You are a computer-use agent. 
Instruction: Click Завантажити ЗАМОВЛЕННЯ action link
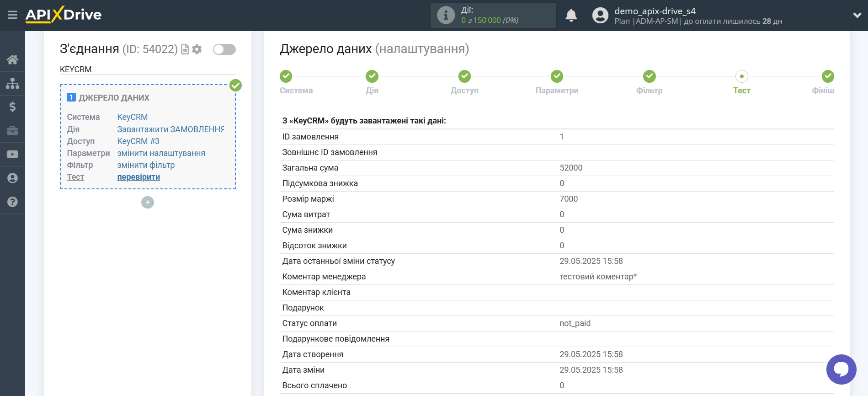point(170,129)
